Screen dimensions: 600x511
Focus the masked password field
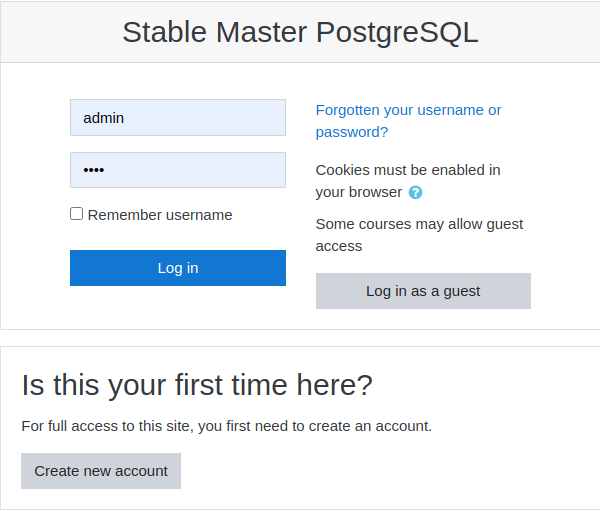pyautogui.click(x=178, y=170)
